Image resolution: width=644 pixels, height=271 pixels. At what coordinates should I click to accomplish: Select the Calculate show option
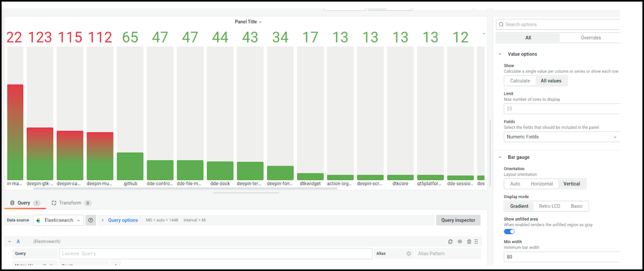520,81
